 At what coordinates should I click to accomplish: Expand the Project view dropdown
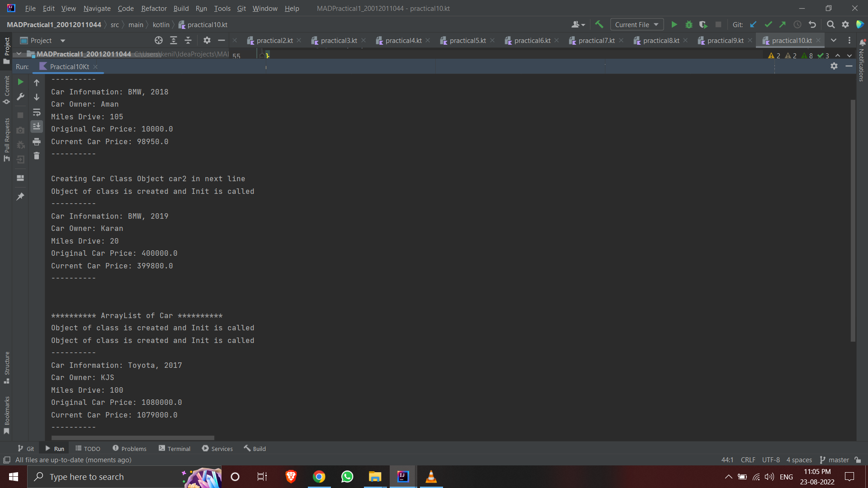click(x=63, y=41)
